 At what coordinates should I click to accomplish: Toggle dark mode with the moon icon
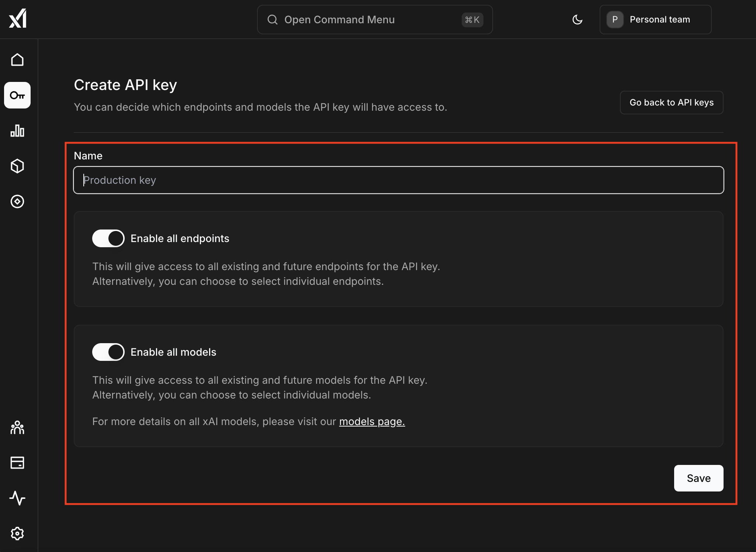[x=577, y=20]
